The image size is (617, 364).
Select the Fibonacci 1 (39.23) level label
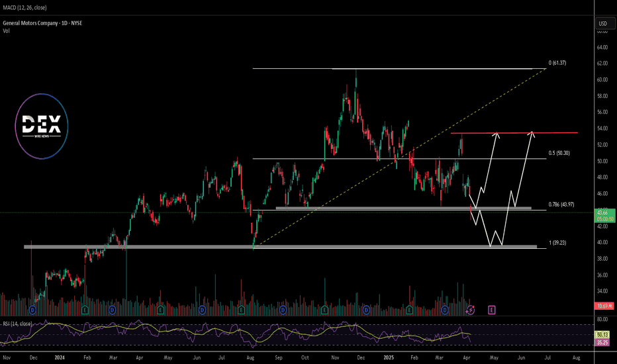[557, 243]
